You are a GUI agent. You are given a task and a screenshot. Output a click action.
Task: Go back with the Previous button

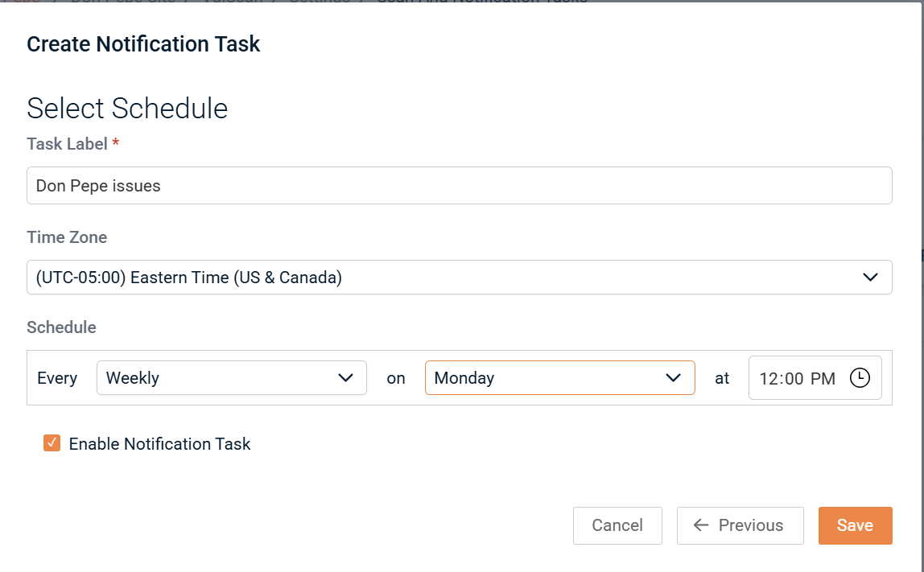click(740, 525)
